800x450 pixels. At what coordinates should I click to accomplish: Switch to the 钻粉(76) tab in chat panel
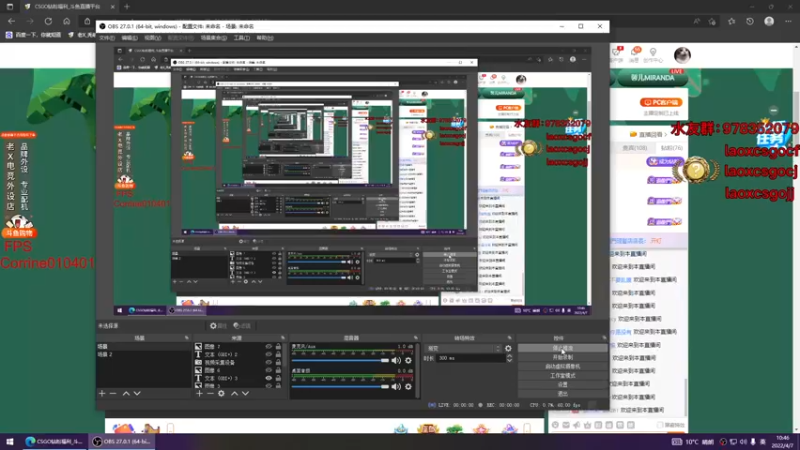pos(671,147)
